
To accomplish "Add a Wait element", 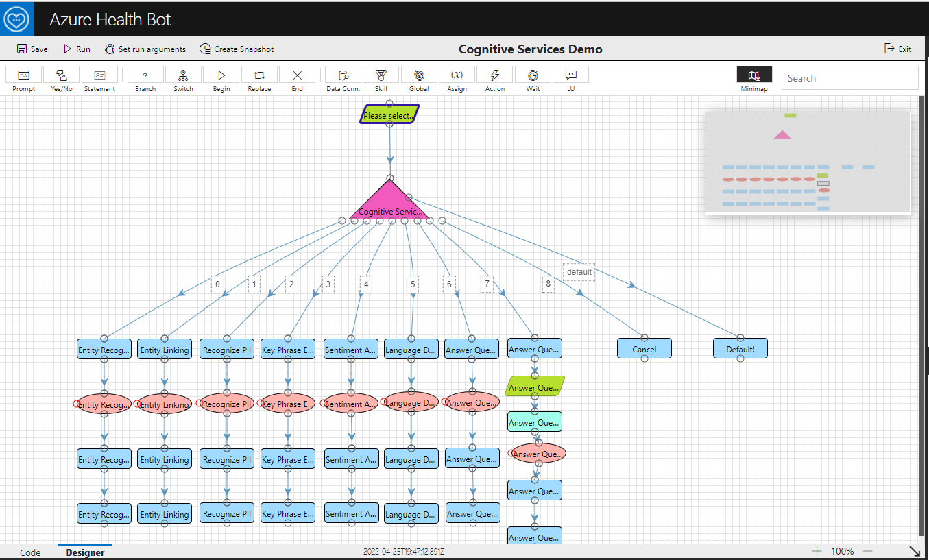I will 533,80.
